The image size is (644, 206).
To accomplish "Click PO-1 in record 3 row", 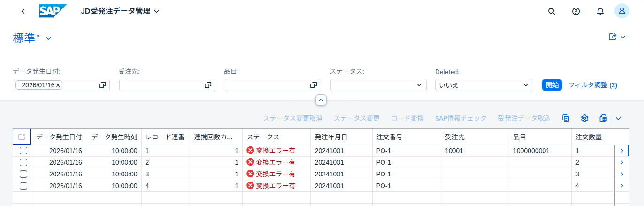I will pyautogui.click(x=384, y=174).
